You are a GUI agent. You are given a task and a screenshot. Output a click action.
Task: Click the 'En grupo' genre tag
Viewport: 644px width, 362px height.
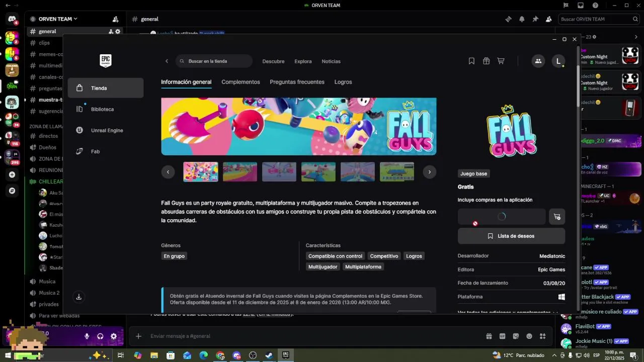(174, 256)
